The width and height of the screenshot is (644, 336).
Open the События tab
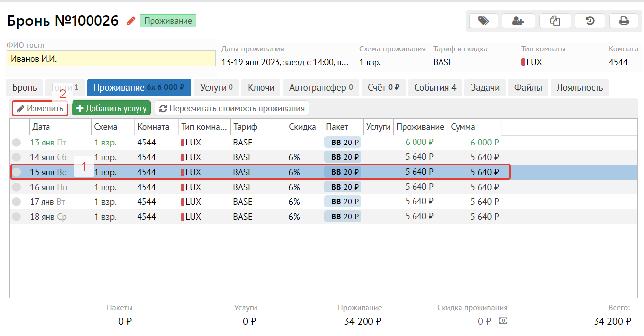click(435, 88)
